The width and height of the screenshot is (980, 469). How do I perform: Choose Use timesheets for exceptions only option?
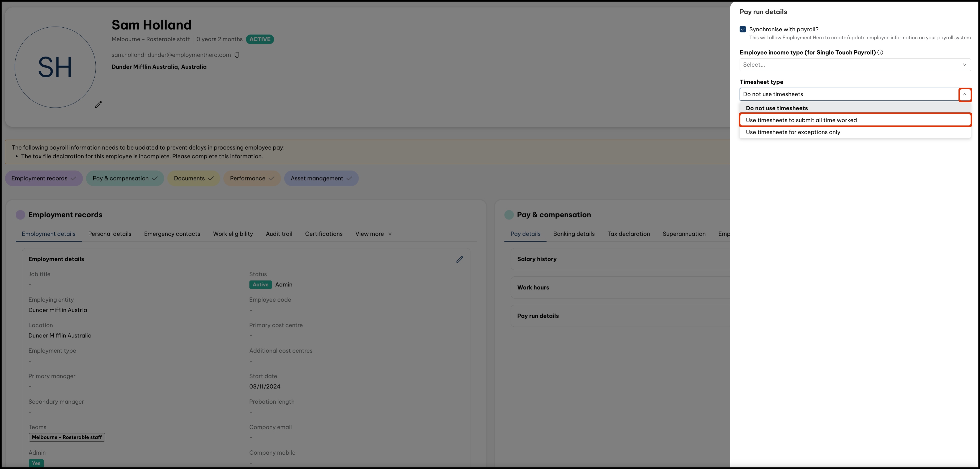(x=793, y=132)
